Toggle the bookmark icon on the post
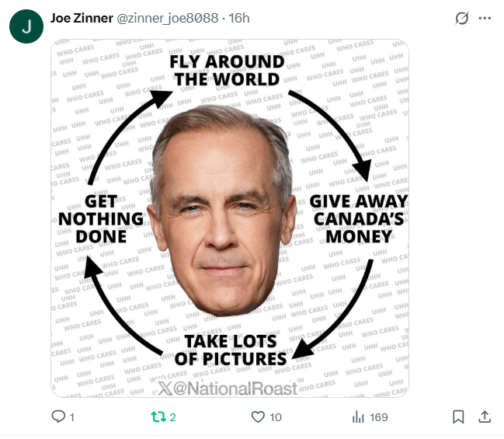504x439 pixels. coord(458,417)
